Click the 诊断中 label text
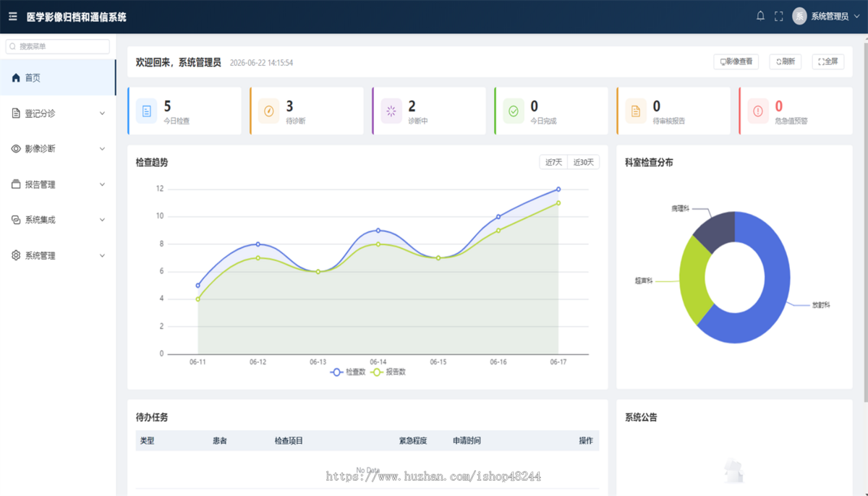This screenshot has width=868, height=496. click(x=418, y=121)
